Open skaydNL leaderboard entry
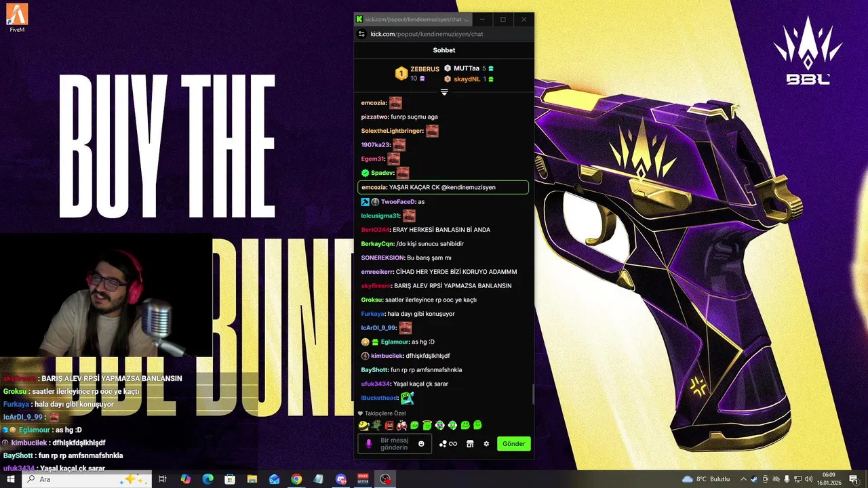 point(469,79)
